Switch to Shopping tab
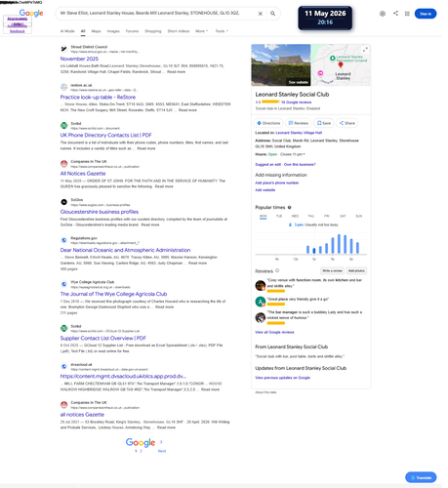The width and height of the screenshot is (448, 488). (153, 31)
